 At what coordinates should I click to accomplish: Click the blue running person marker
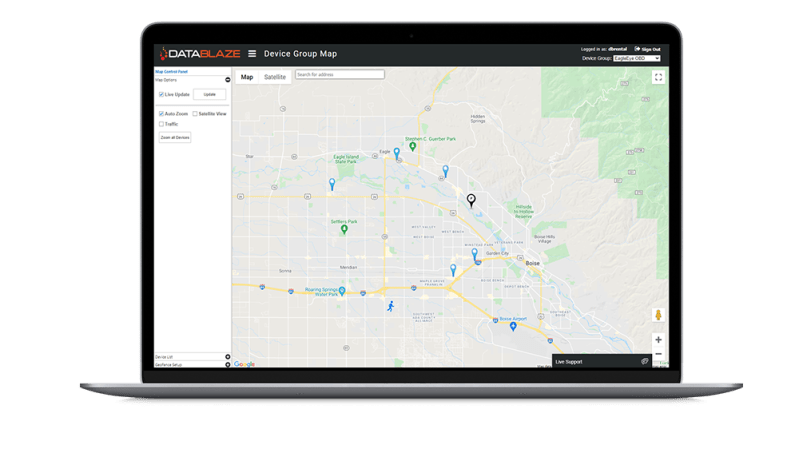pyautogui.click(x=390, y=306)
